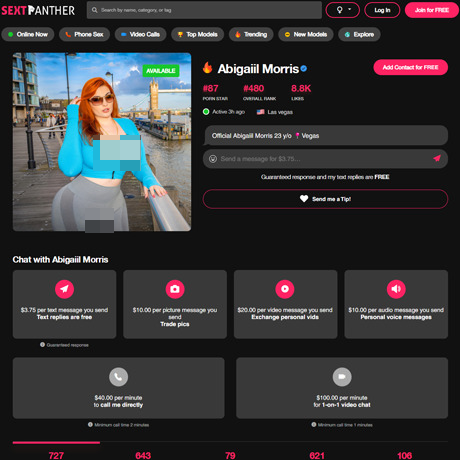Click the phone call icon
The width and height of the screenshot is (460, 460).
(x=118, y=377)
